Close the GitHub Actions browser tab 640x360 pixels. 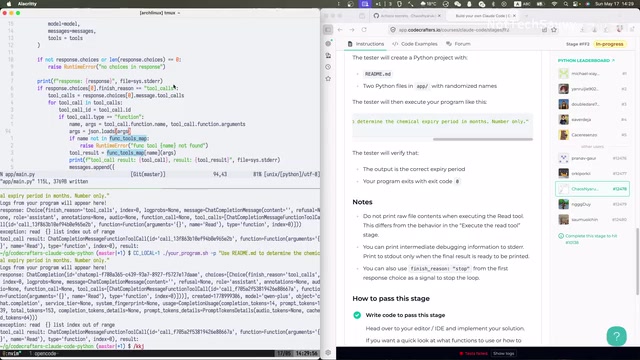439,16
